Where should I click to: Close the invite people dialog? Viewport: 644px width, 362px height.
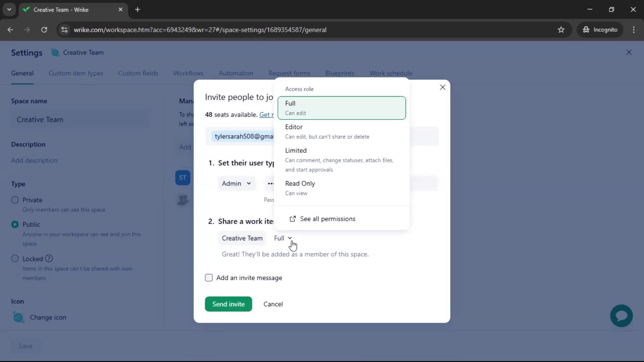pyautogui.click(x=442, y=87)
